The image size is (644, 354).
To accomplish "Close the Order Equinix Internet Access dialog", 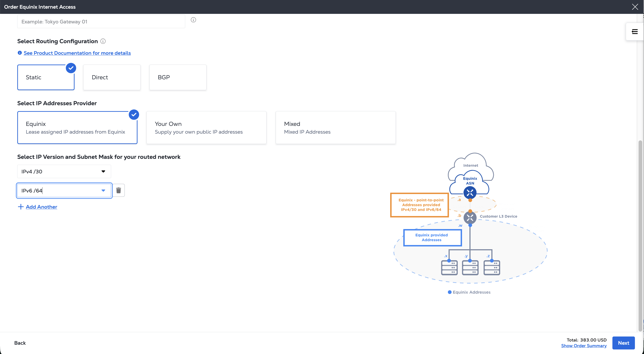I will coord(635,7).
